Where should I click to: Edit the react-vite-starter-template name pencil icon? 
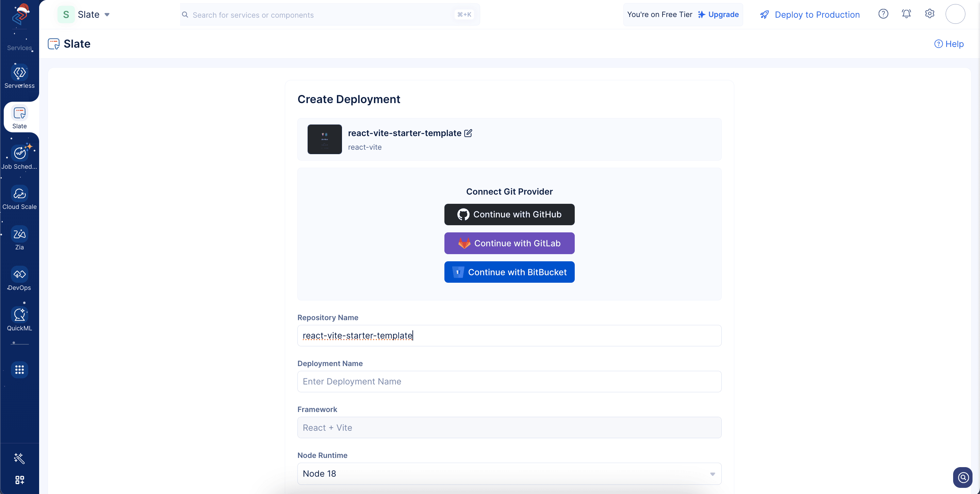468,133
